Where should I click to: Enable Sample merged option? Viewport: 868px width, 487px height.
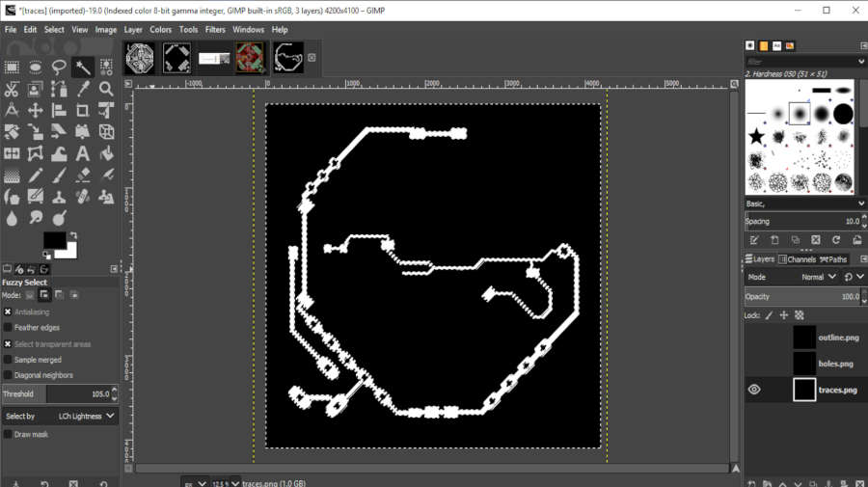pos(8,360)
